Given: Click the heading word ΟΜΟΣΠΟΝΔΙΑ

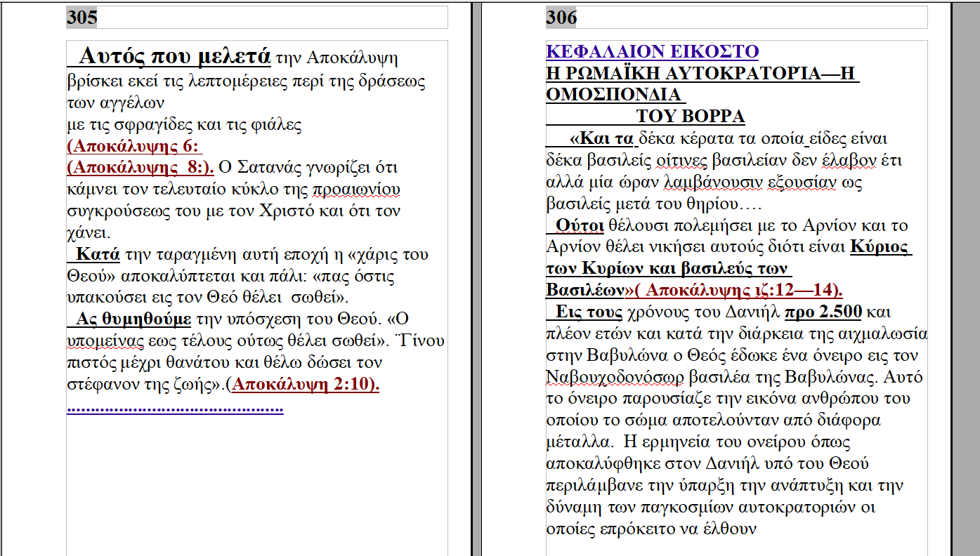Looking at the screenshot, I should (613, 95).
